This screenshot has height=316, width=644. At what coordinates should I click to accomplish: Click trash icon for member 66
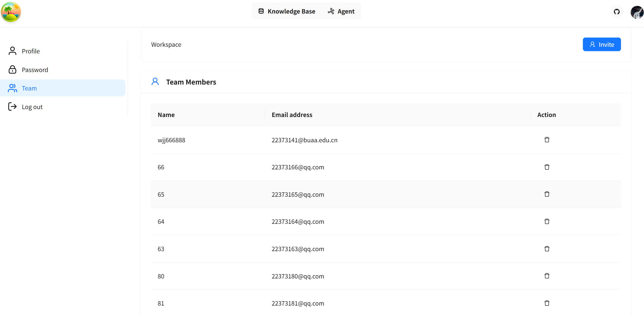[547, 167]
